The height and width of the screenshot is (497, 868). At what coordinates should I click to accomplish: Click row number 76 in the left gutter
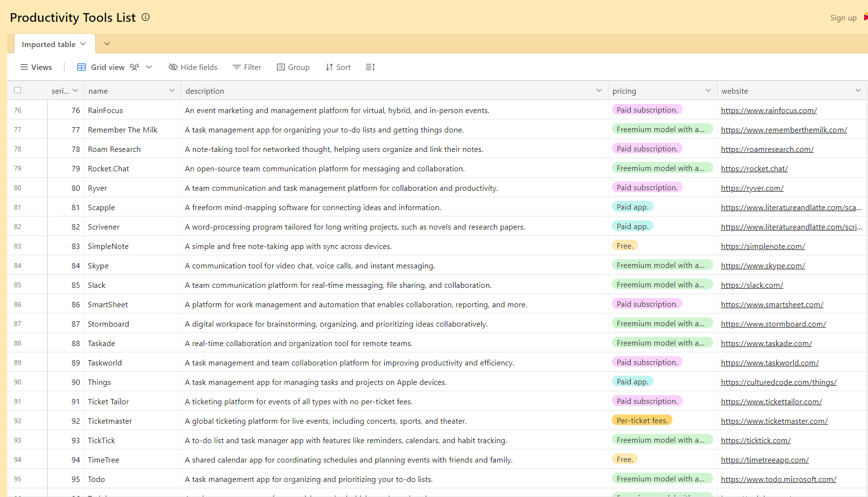[x=17, y=110]
